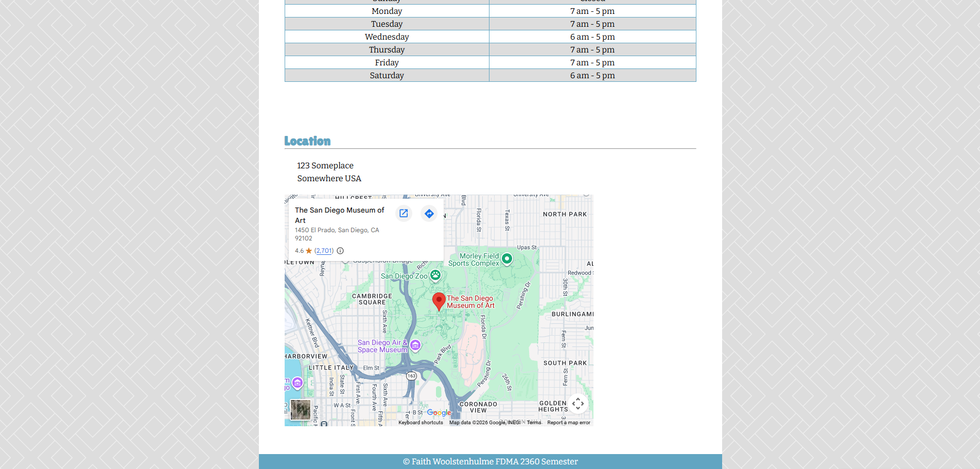The image size is (980, 469).
Task: Click the CAMBRIDGE SQUARE map label
Action: [x=372, y=299]
